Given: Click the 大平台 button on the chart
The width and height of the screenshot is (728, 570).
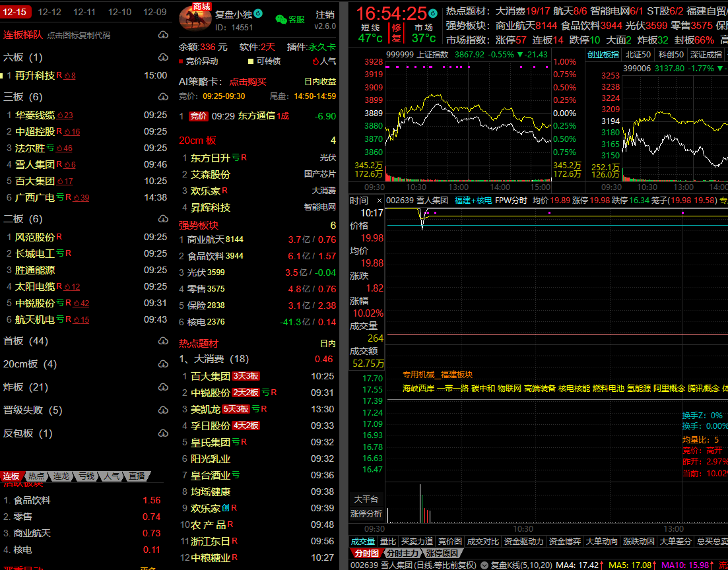Looking at the screenshot, I should click(366, 499).
